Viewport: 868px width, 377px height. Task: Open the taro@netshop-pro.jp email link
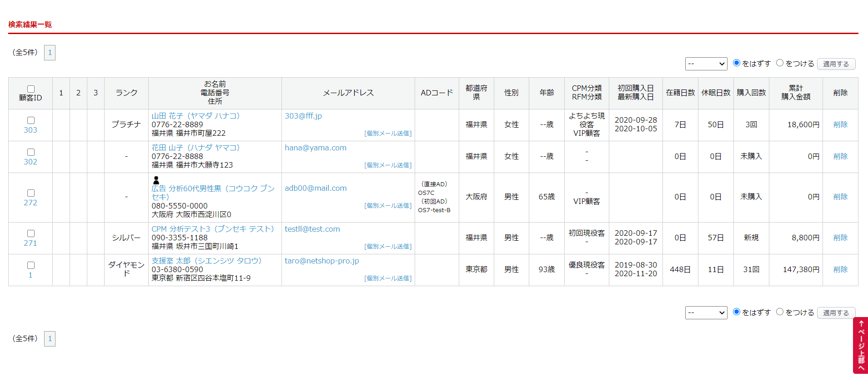click(x=322, y=261)
